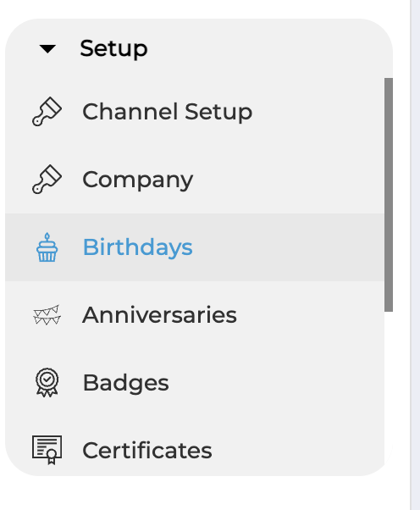420x510 pixels.
Task: Click the paintbrush icon beside Channel Setup
Action: (x=47, y=111)
